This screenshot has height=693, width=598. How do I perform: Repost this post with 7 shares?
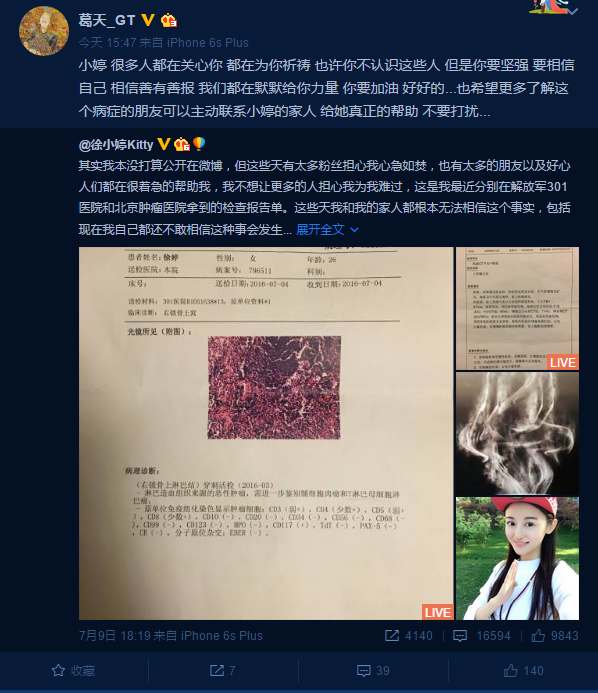(x=223, y=671)
